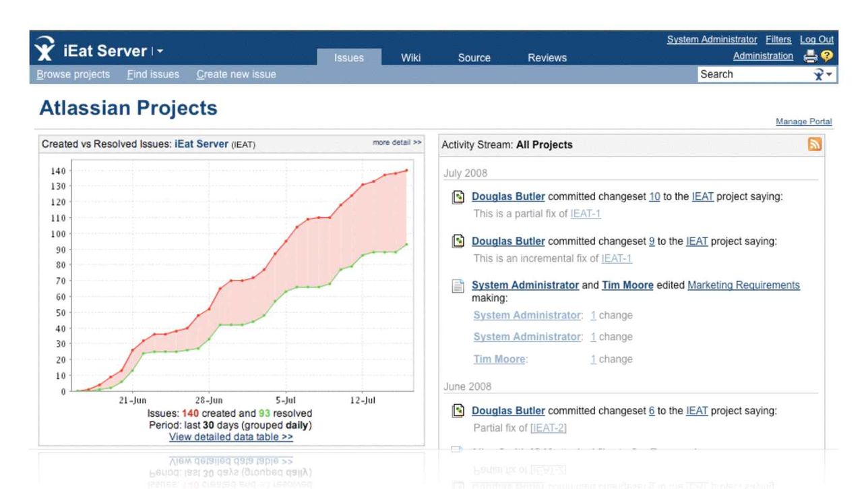Open the printer icon in header

tap(811, 57)
